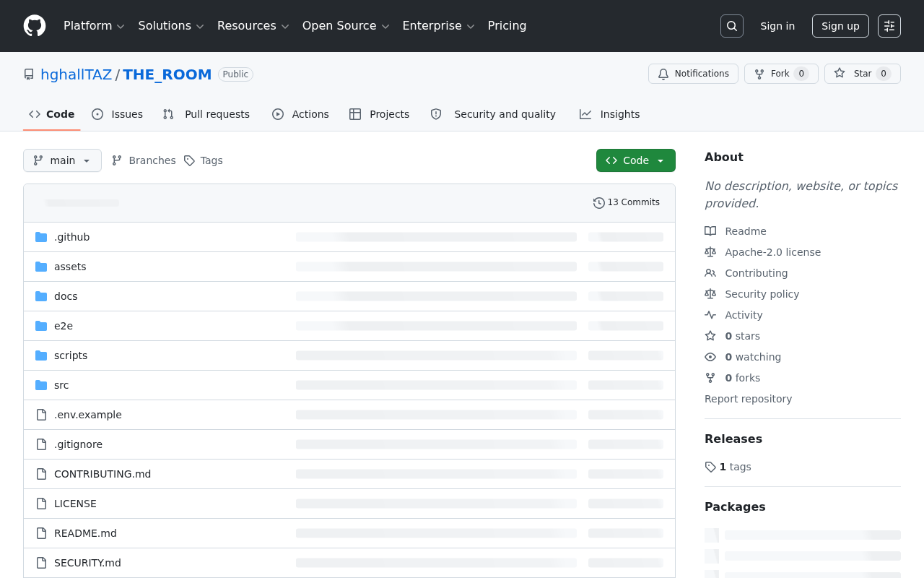Expand the Open Source menu
The height and width of the screenshot is (578, 924).
[x=346, y=26]
